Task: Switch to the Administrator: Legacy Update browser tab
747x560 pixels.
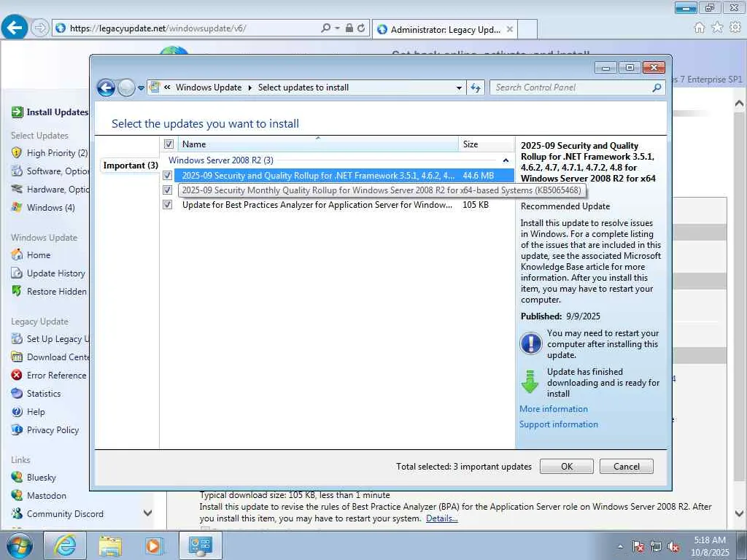Action: [445, 29]
